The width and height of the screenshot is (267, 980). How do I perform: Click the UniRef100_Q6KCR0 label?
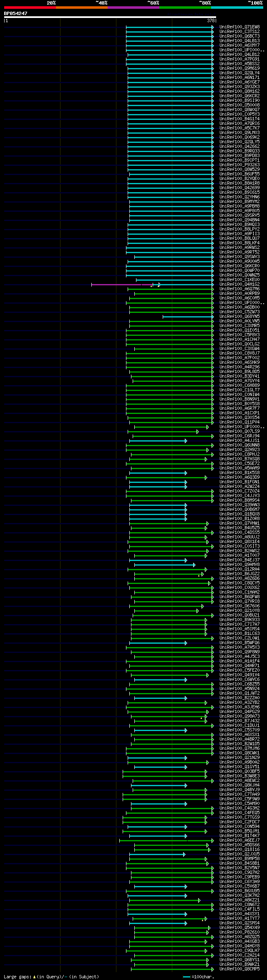click(239, 266)
